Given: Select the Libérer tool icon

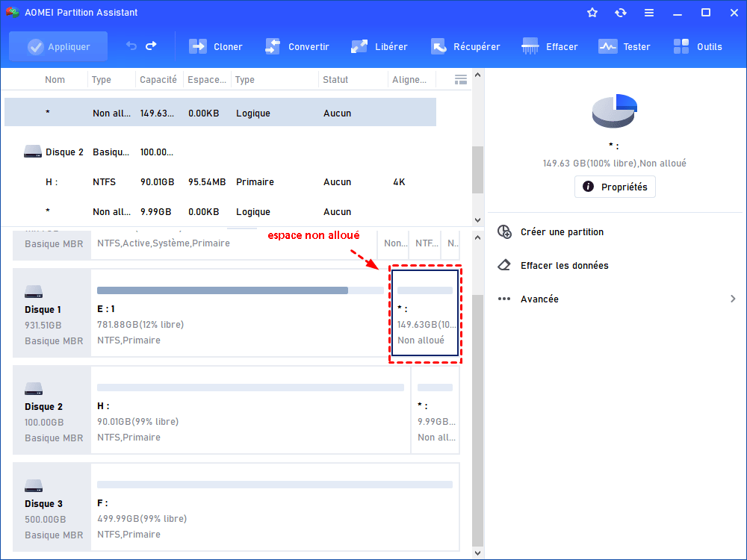Looking at the screenshot, I should (360, 46).
